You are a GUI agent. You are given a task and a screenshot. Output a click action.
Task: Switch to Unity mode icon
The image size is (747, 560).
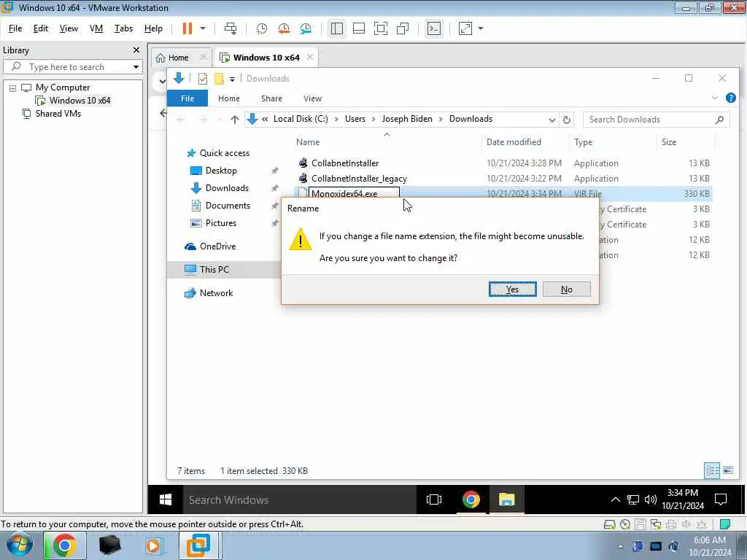[x=403, y=28]
